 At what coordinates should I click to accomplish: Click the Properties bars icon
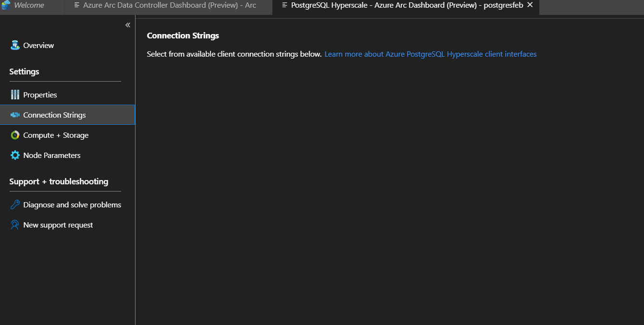tap(15, 95)
